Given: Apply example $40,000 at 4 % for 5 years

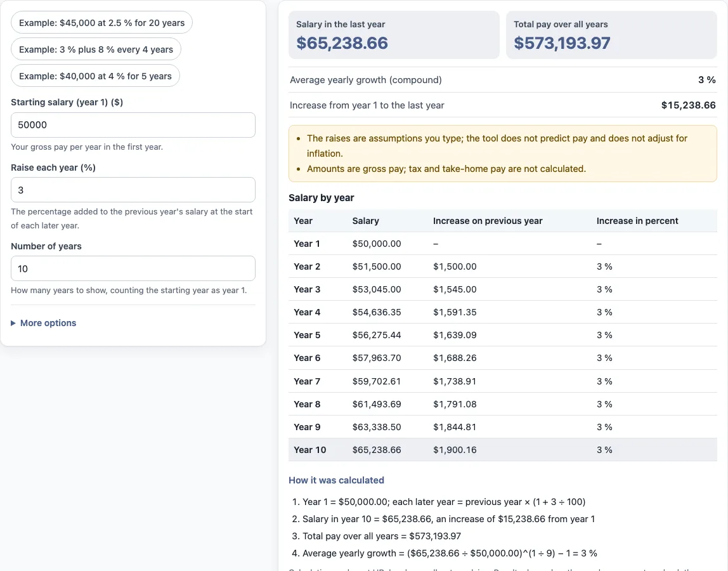Looking at the screenshot, I should (x=95, y=75).
